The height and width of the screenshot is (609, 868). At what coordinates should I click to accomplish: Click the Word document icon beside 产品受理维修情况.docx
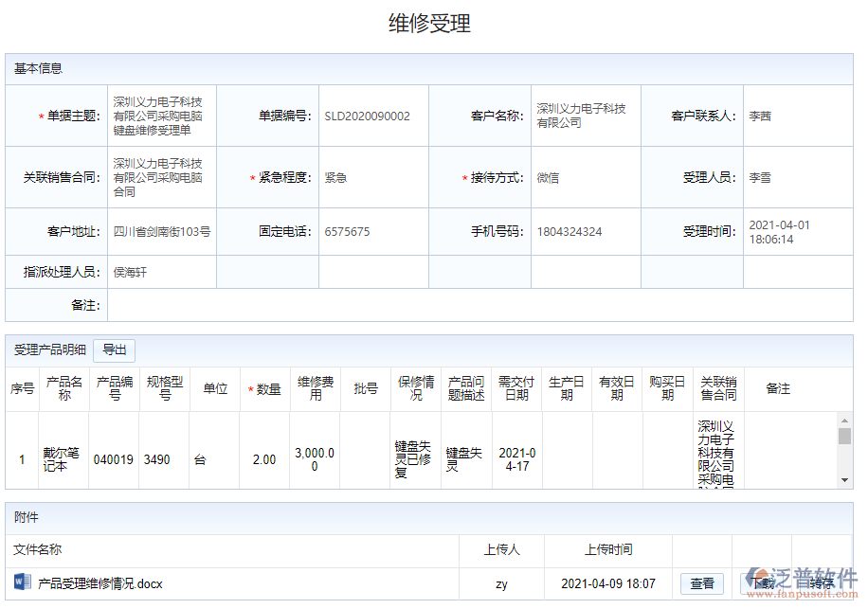tap(20, 583)
